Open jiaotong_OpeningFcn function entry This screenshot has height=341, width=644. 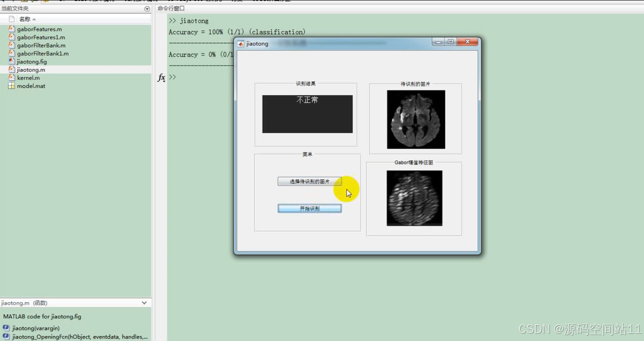pos(5,336)
